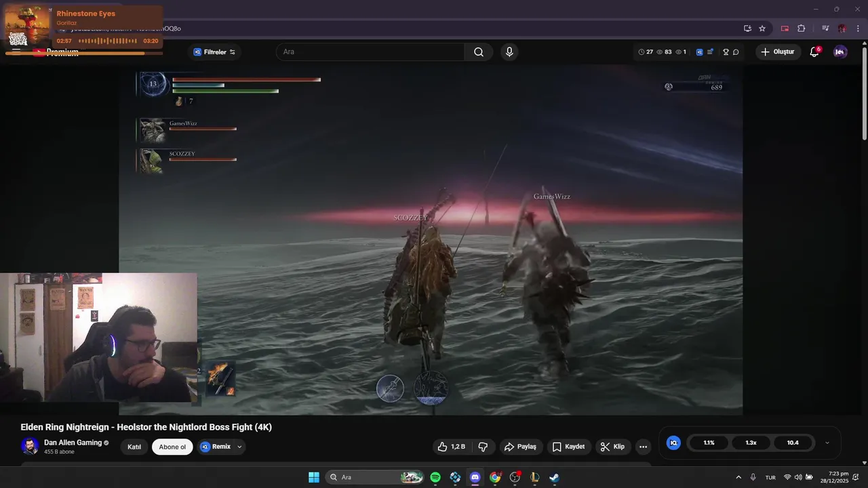Click the 1.3x score pill

(751, 443)
